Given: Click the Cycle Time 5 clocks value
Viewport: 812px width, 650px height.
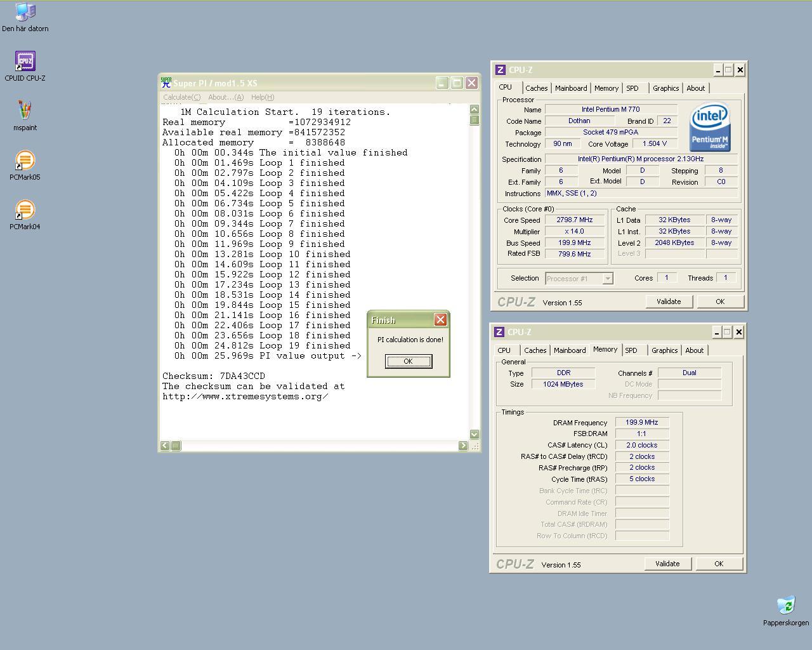Looking at the screenshot, I should 642,479.
